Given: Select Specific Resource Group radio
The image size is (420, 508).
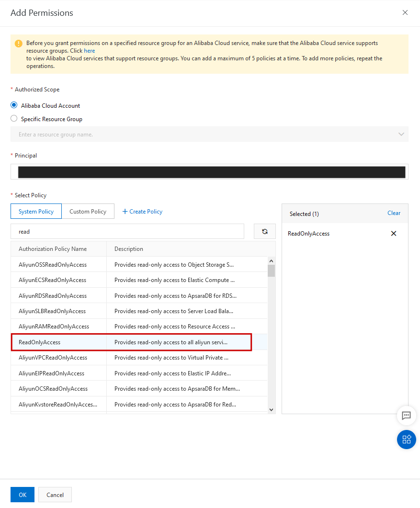Looking at the screenshot, I should click(14, 119).
